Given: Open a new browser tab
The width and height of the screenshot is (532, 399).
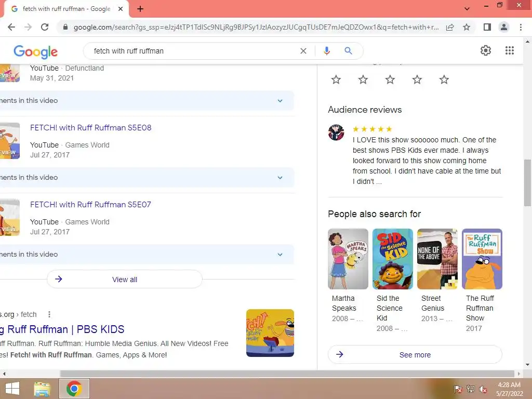Looking at the screenshot, I should pos(140,9).
